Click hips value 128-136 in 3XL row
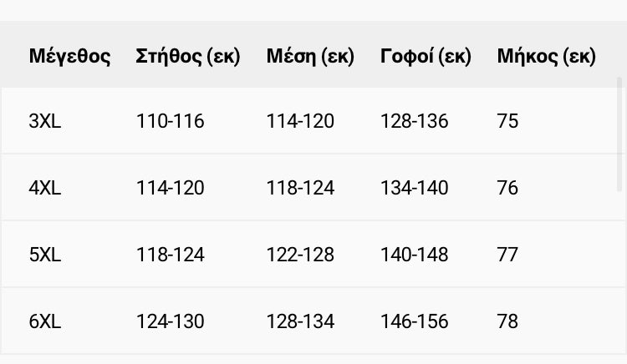The width and height of the screenshot is (627, 364). (x=415, y=121)
